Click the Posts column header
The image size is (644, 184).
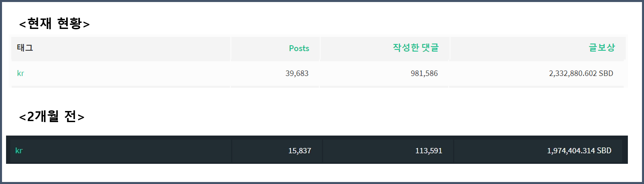(x=299, y=48)
